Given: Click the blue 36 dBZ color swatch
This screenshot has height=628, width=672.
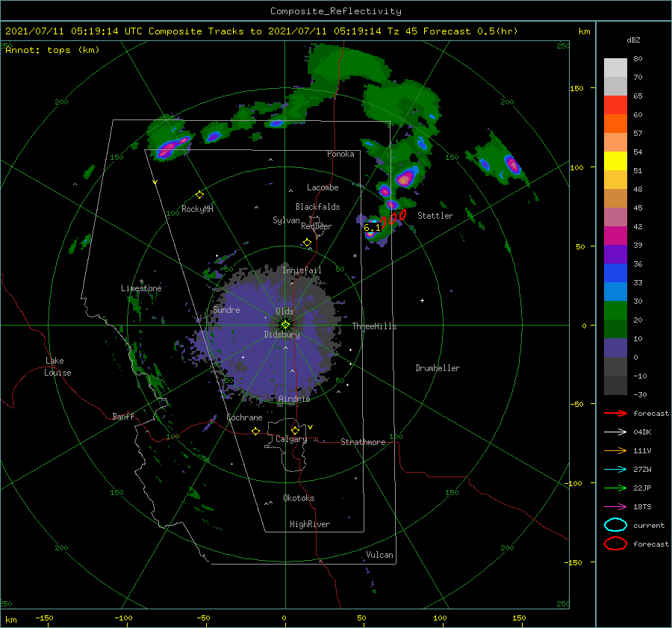Looking at the screenshot, I should pyautogui.click(x=615, y=273).
